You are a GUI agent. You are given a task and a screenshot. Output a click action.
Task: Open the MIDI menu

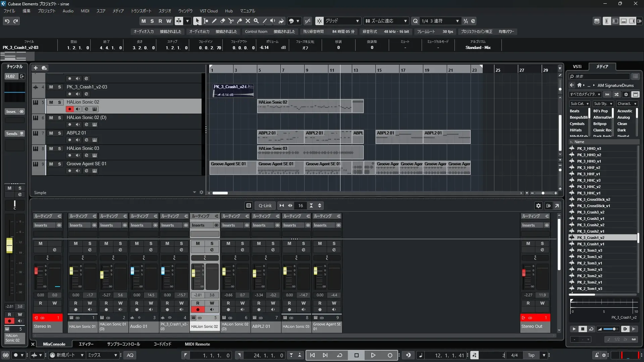point(85,11)
